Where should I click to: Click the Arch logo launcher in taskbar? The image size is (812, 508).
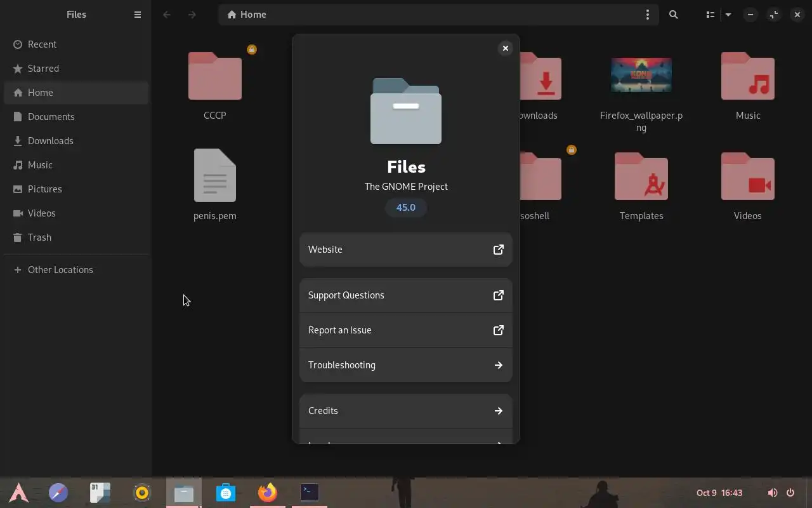[18, 492]
